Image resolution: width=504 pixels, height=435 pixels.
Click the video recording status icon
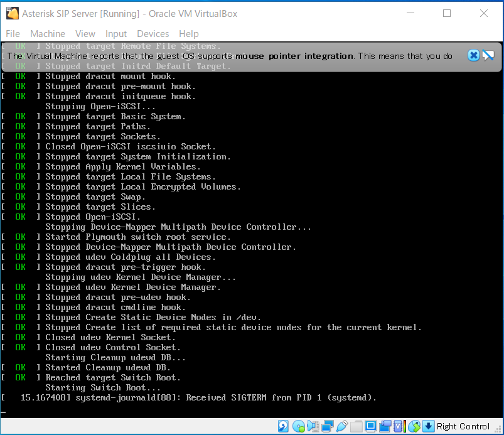pyautogui.click(x=385, y=426)
